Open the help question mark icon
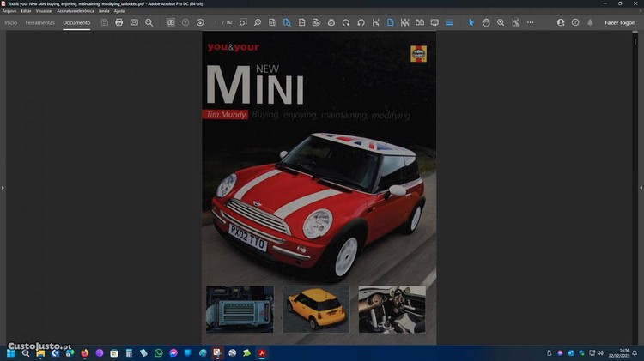 (575, 22)
